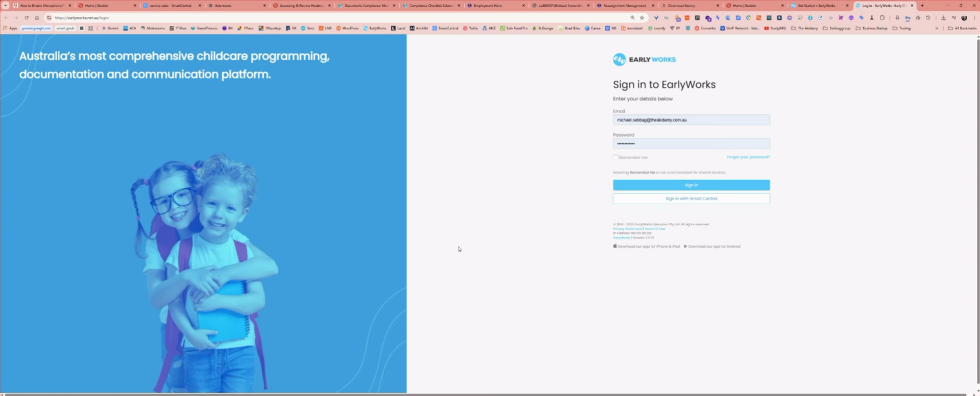Open the site information icon in address bar
Viewport: 980px width, 396px height.
pyautogui.click(x=49, y=18)
